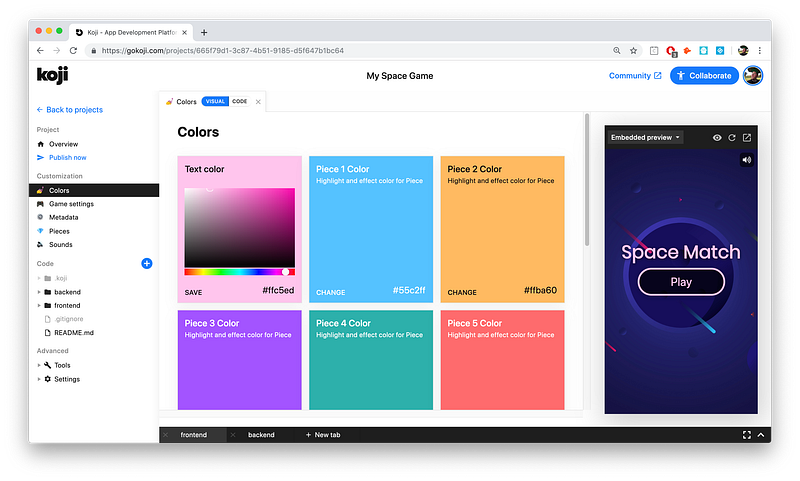
Task: Select the Piece 5 Color red card
Action: [x=503, y=360]
